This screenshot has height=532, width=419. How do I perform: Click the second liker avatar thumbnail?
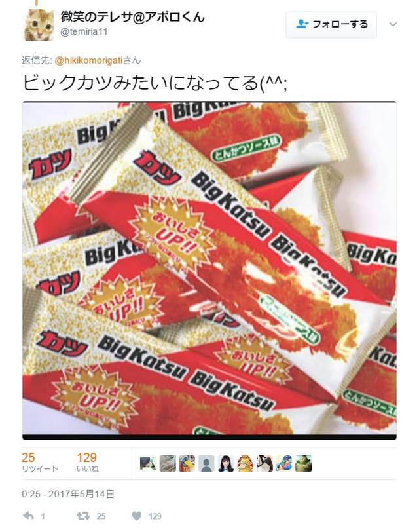tap(168, 463)
